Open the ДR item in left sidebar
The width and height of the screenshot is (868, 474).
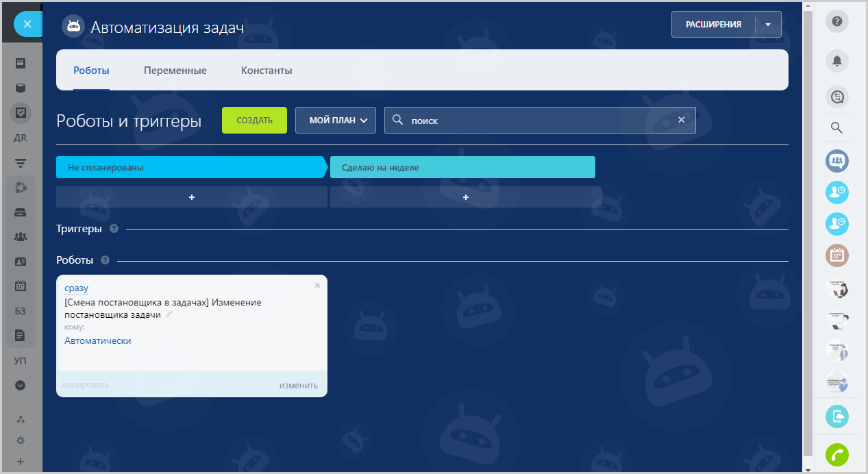click(x=21, y=138)
